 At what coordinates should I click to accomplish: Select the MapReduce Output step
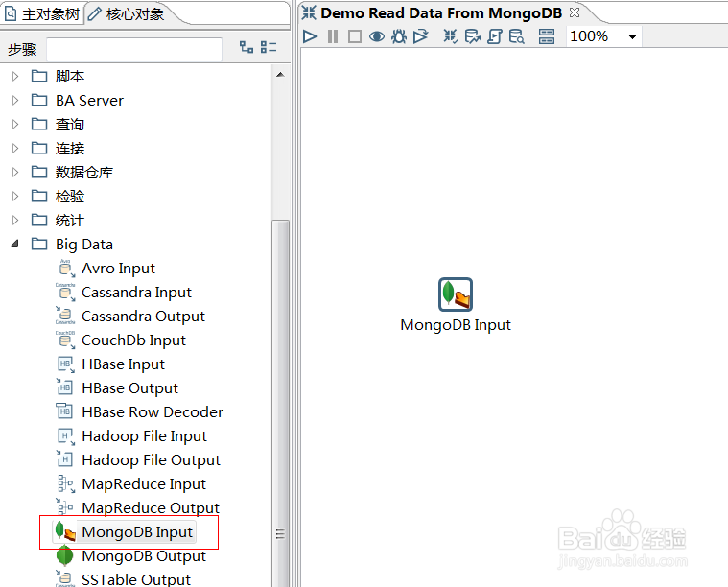click(x=151, y=508)
